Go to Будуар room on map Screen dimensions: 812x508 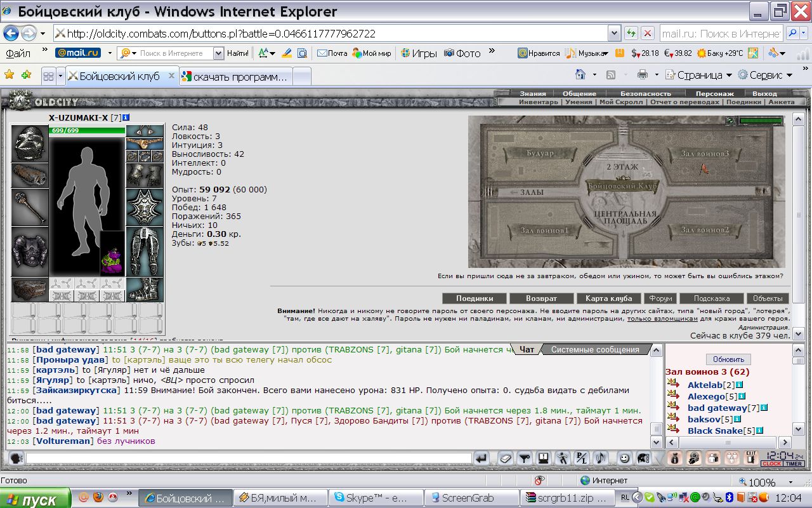pos(540,154)
